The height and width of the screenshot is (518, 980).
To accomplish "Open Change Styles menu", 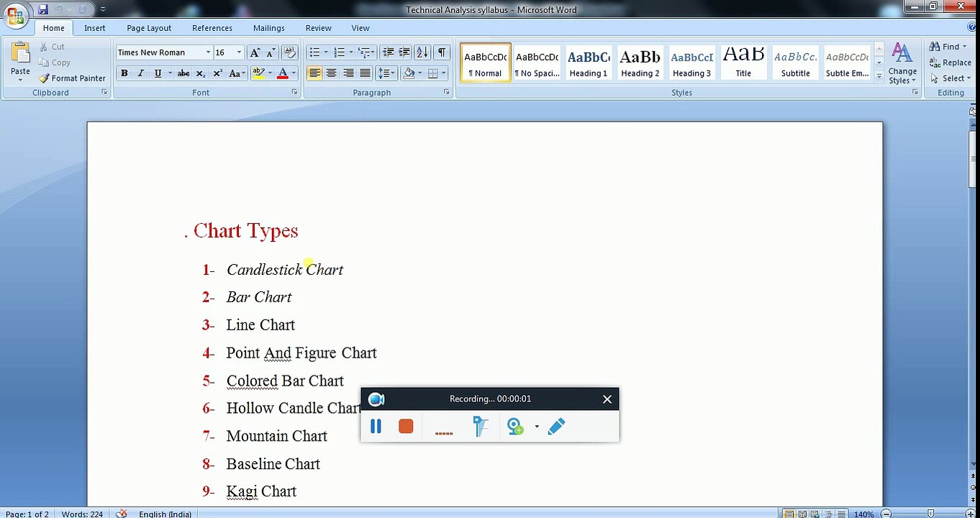I will (902, 63).
